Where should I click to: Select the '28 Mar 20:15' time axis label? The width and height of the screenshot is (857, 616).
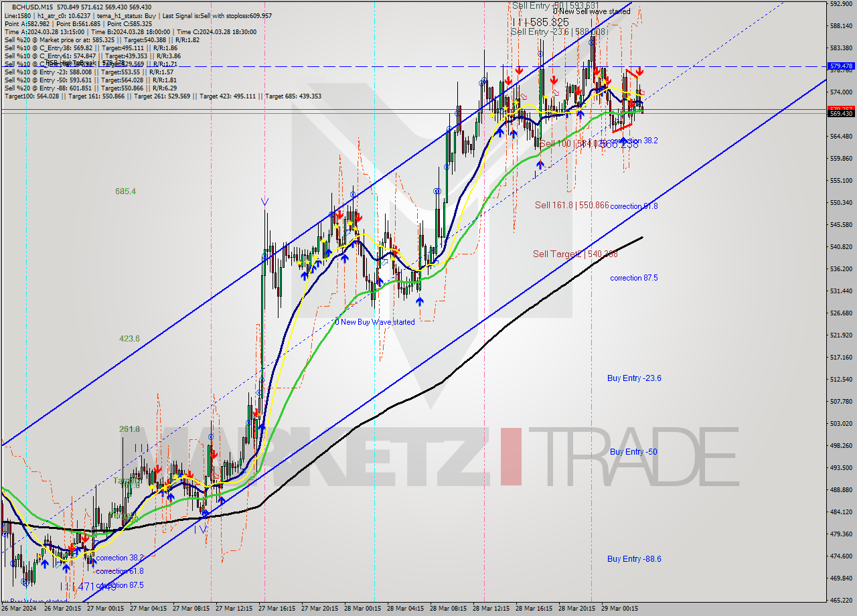pyautogui.click(x=577, y=609)
